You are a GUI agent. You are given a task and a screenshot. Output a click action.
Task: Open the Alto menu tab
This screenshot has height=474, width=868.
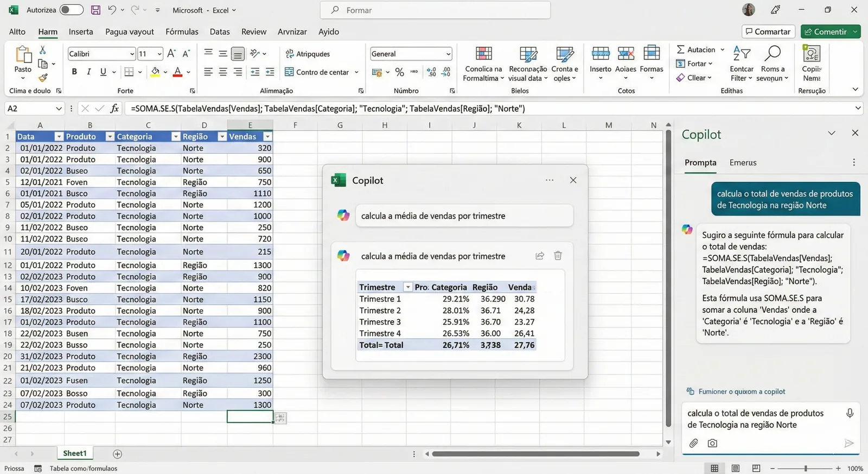coord(17,31)
